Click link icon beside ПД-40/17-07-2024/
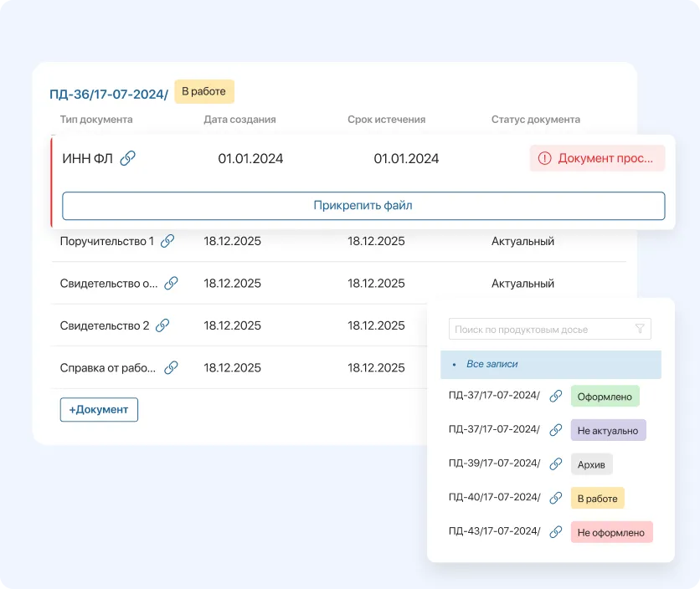Viewport: 700px width, 589px height. 555,498
